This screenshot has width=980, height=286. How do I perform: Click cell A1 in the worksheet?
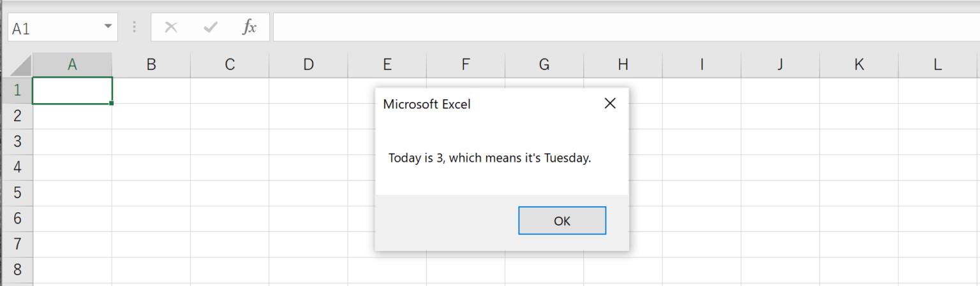click(72, 90)
